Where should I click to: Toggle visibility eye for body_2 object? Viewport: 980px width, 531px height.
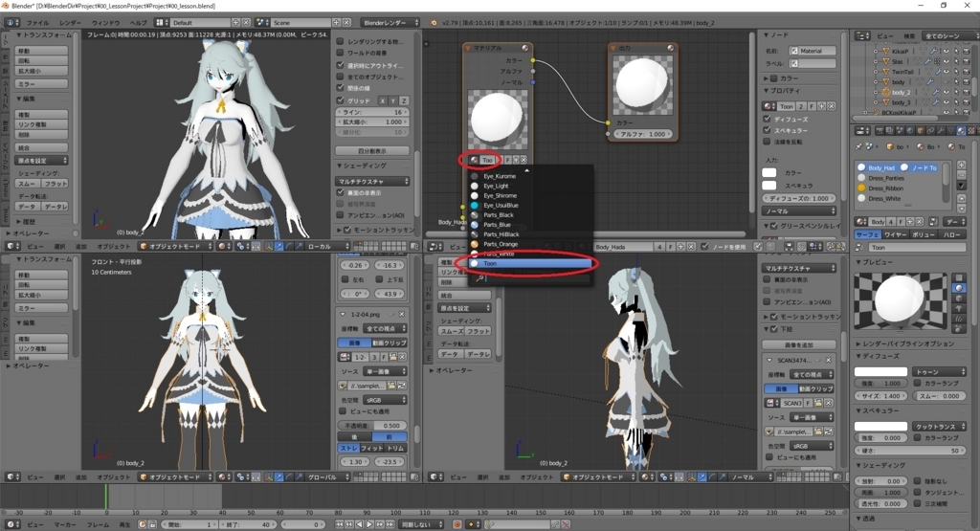[947, 92]
